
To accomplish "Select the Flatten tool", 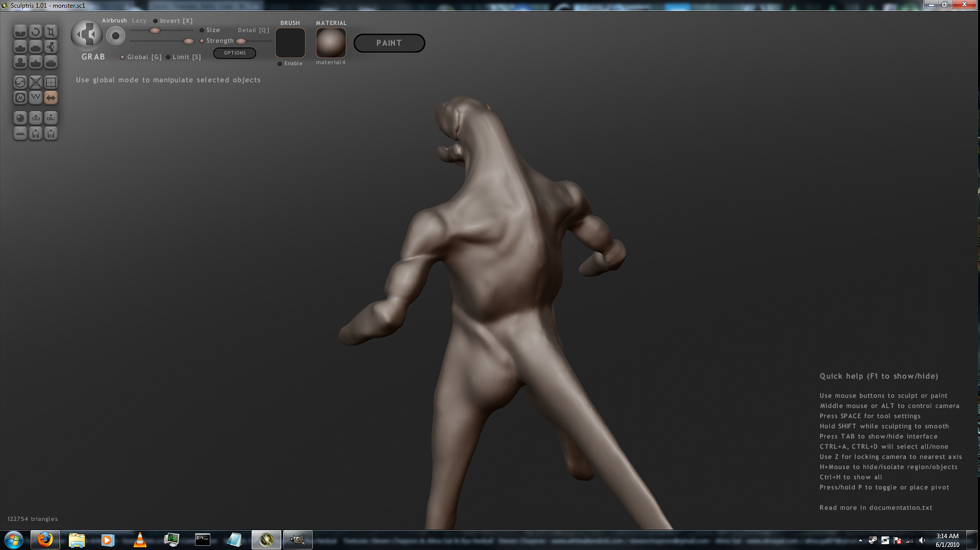I will coord(35,47).
